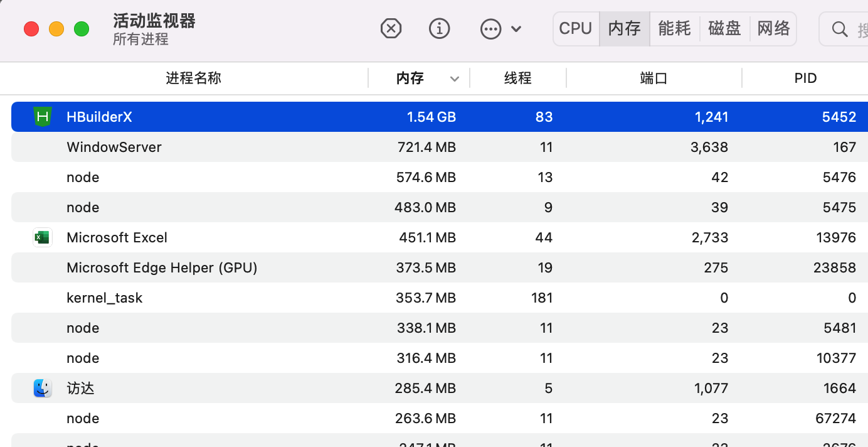Click the 451.1 MB memory value
This screenshot has height=447, width=868.
(x=427, y=237)
